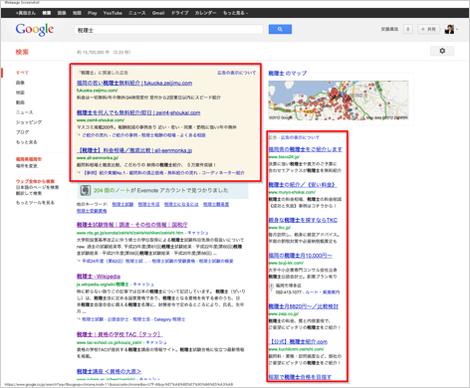This screenshot has height=388, width=470.
Task: Open the notifications count box
Action: pos(407,29)
